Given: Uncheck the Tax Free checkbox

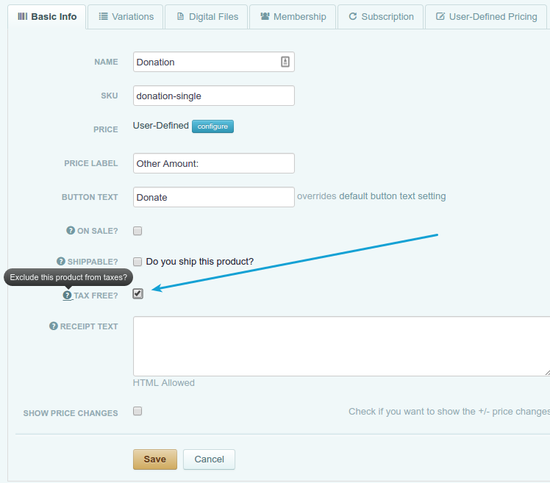Looking at the screenshot, I should pyautogui.click(x=138, y=294).
